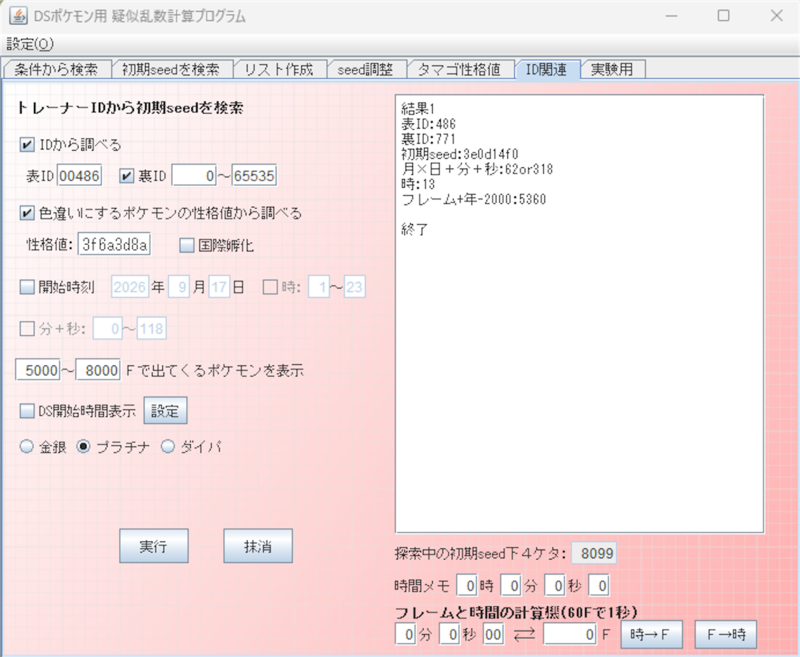Click the frame calculator field showing 00
Image resolution: width=800 pixels, height=657 pixels.
[x=493, y=635]
